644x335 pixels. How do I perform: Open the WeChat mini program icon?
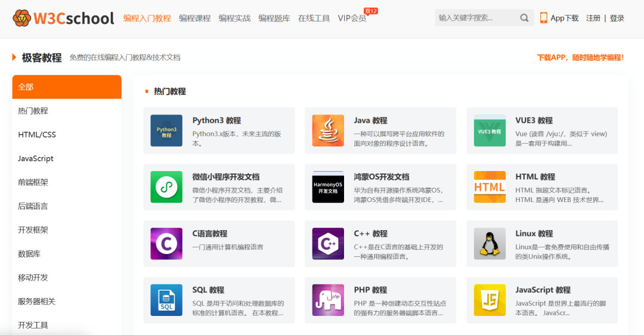click(x=166, y=187)
